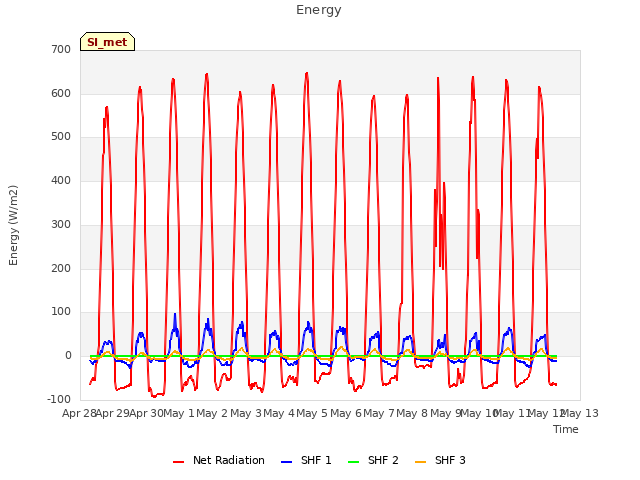Image resolution: width=640 pixels, height=480 pixels.
Task: Click the -100 y-axis tick label
Action: pos(59,399)
